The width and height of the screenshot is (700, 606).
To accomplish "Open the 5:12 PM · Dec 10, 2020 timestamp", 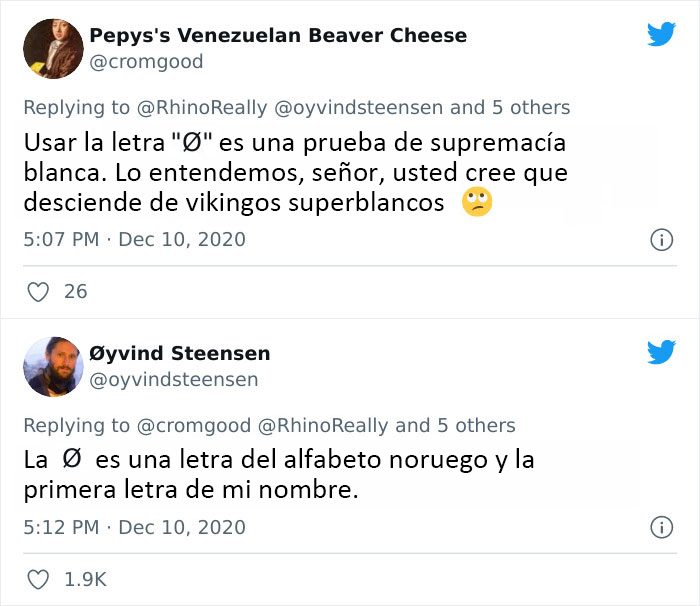I will pos(134,527).
